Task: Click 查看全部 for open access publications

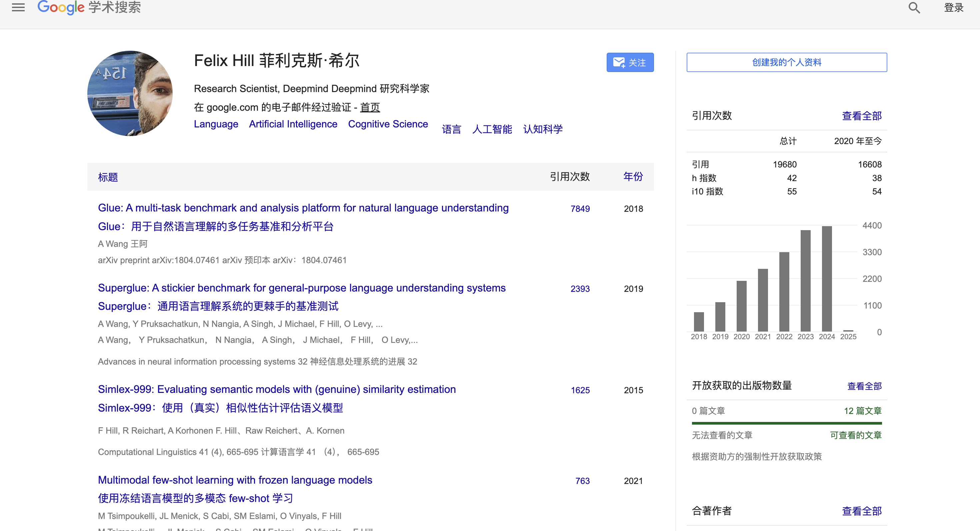Action: point(864,386)
